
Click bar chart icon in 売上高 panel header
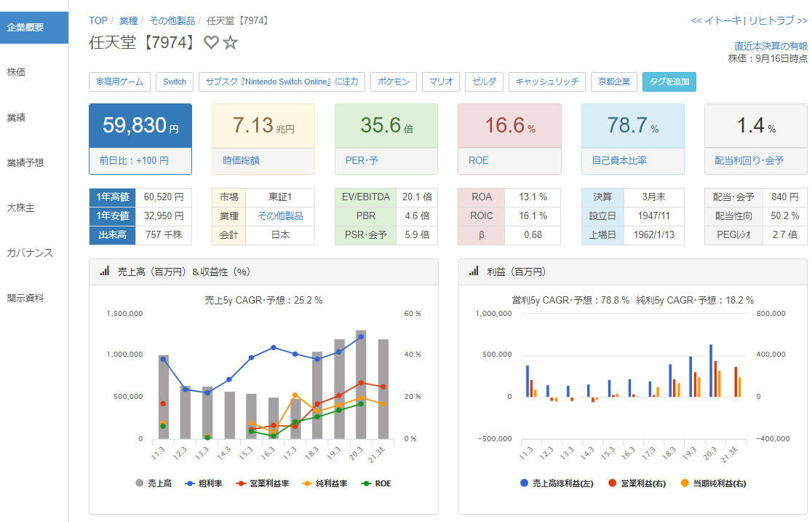coord(104,272)
